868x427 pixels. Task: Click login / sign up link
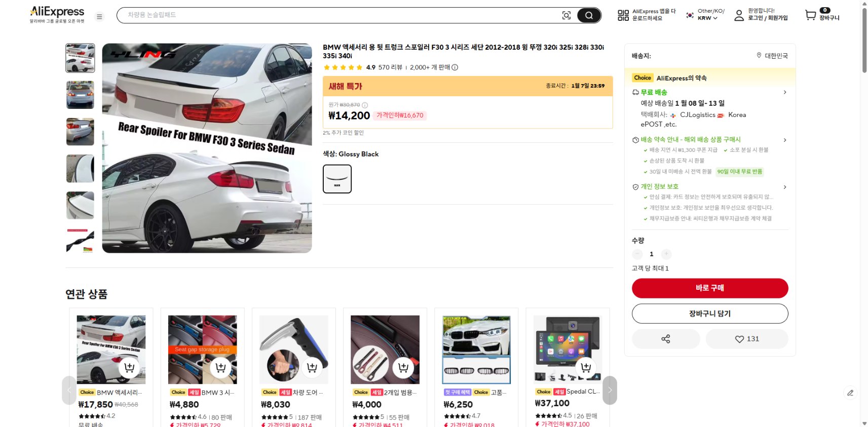pyautogui.click(x=768, y=18)
